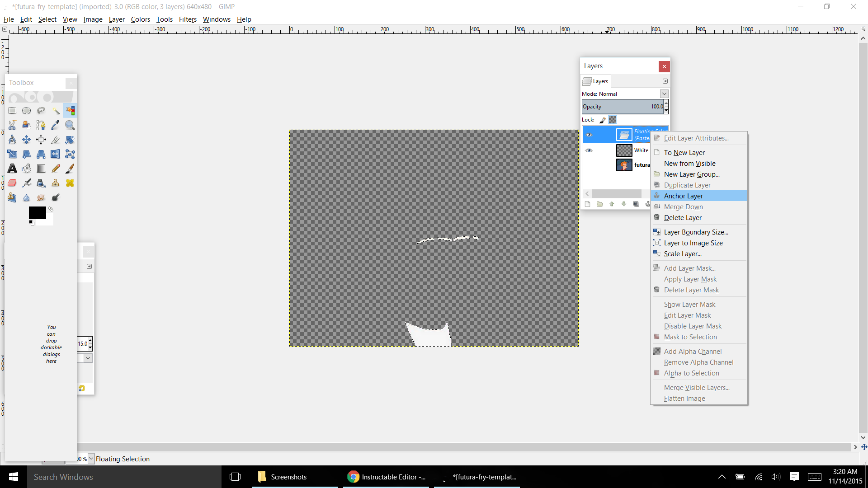
Task: Click the White layer thumbnail
Action: click(624, 150)
